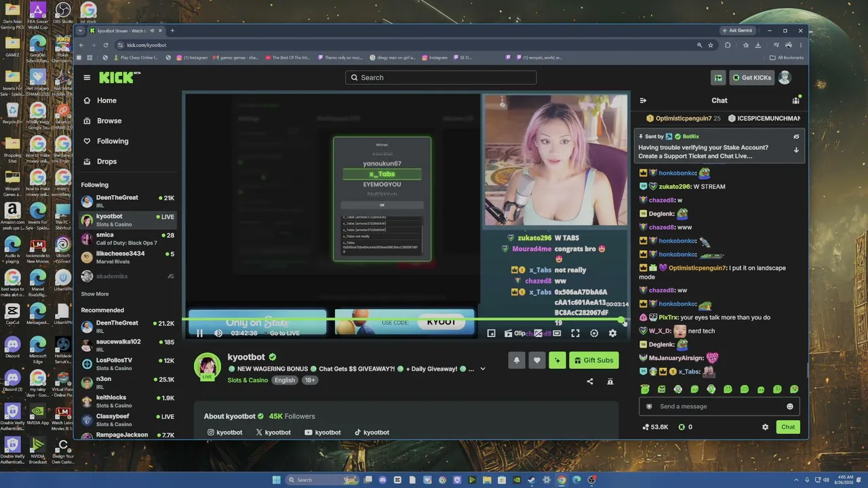
Task: Open DeenTheGreat in Following list
Action: [127, 201]
